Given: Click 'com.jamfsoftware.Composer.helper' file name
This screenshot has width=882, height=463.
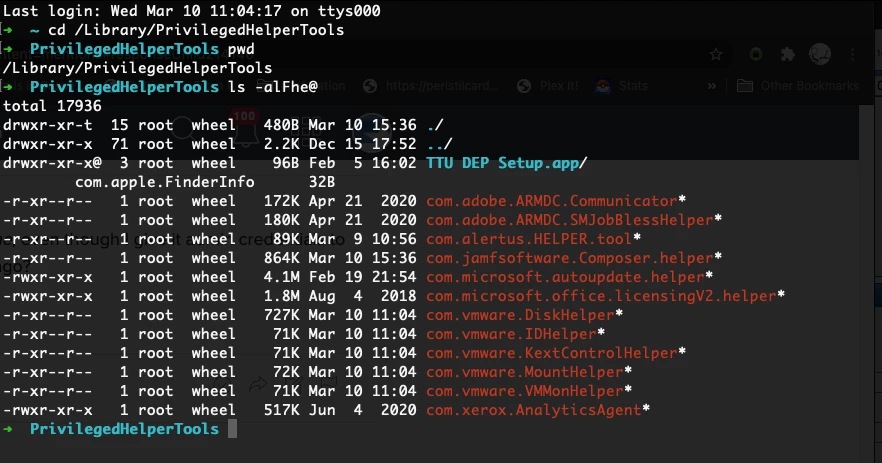Looking at the screenshot, I should tap(570, 258).
